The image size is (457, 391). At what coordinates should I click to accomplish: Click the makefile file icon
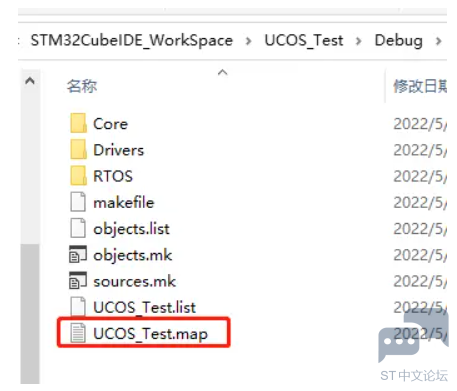point(78,202)
